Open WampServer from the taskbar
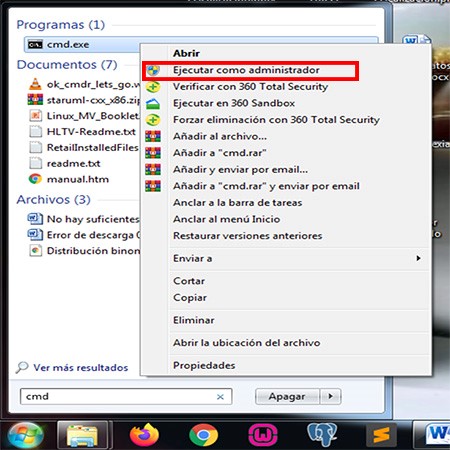Viewport: 450px width, 450px height. click(x=263, y=435)
